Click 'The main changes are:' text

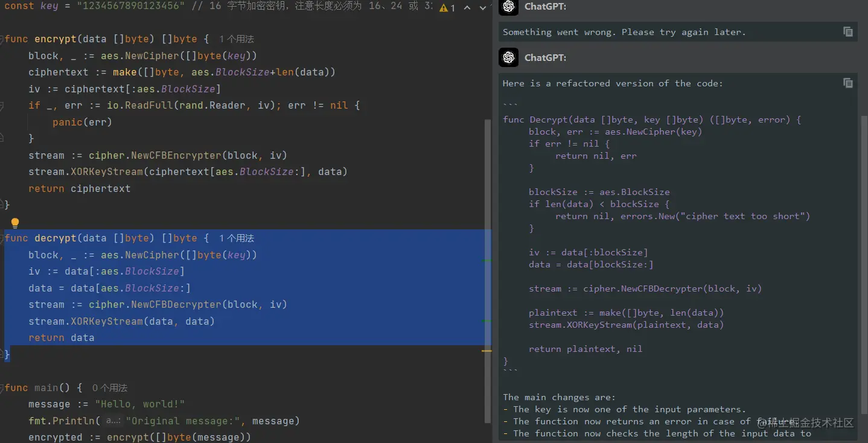click(x=559, y=397)
